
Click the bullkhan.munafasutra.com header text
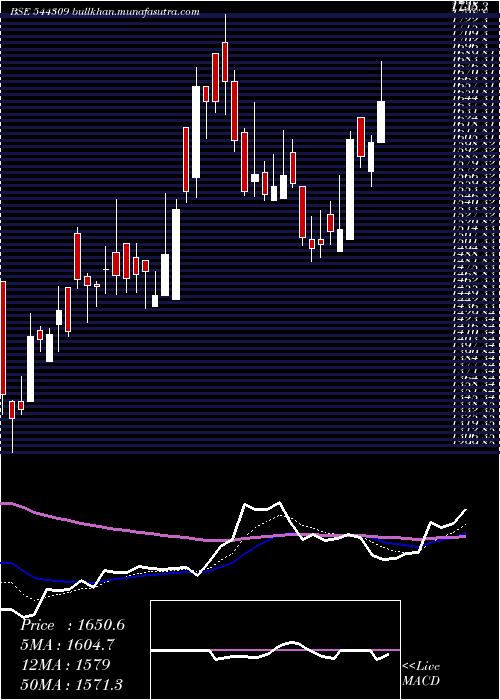[x=135, y=12]
